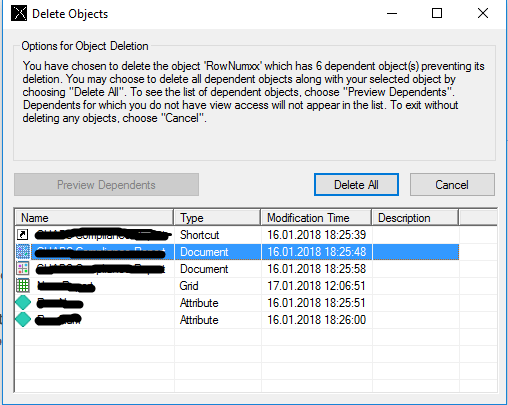
Task: Sort list by Type column header
Action: click(x=217, y=218)
